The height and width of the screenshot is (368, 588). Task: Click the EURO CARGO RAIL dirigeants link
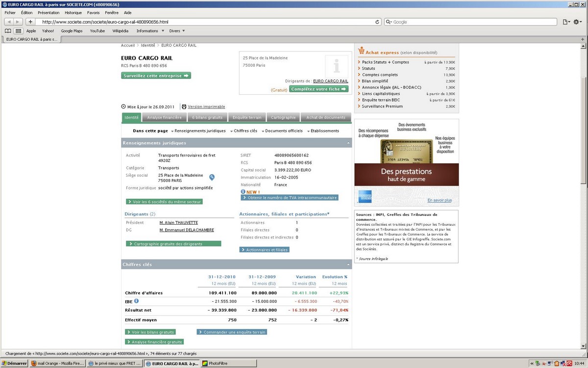331,81
